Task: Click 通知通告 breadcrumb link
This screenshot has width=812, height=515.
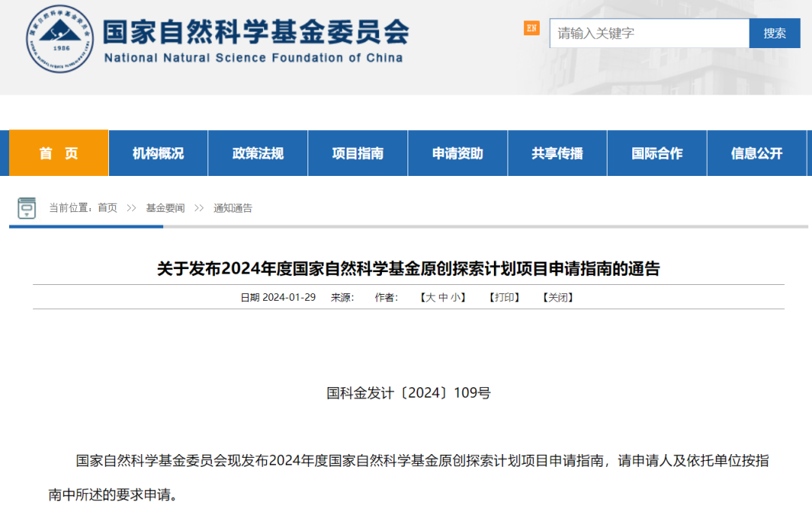Action: click(x=233, y=208)
